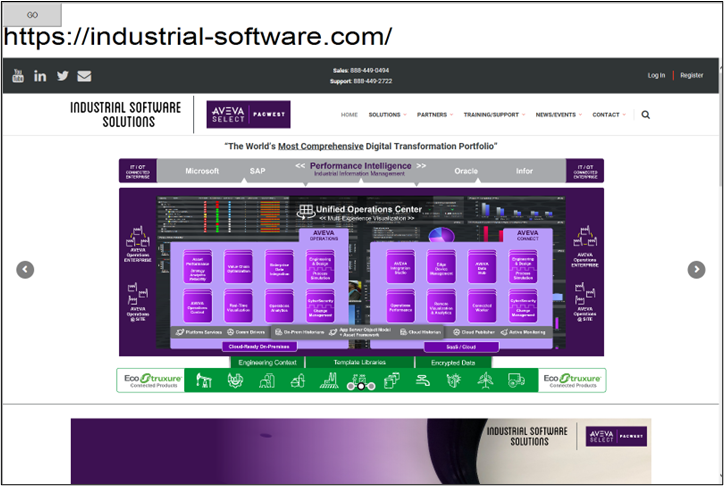Go to the Home menu item
Screen dimensions: 724x486
click(349, 114)
